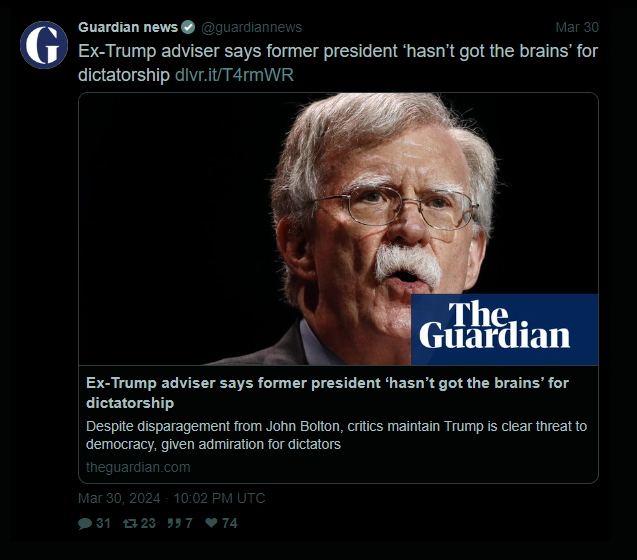Viewport: 637px width, 560px height.
Task: Open theguardian.com domain link
Action: 138,467
